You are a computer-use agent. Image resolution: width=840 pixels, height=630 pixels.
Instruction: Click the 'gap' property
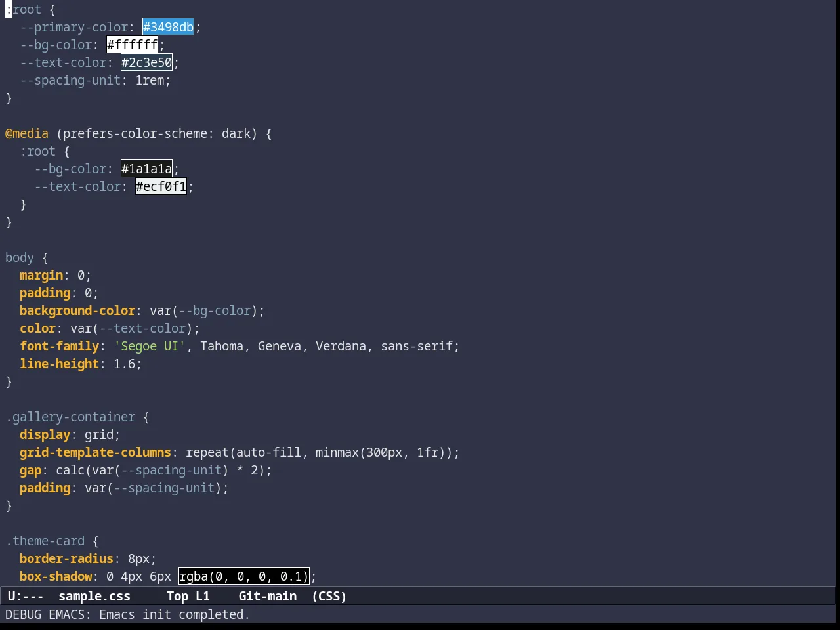(x=31, y=470)
